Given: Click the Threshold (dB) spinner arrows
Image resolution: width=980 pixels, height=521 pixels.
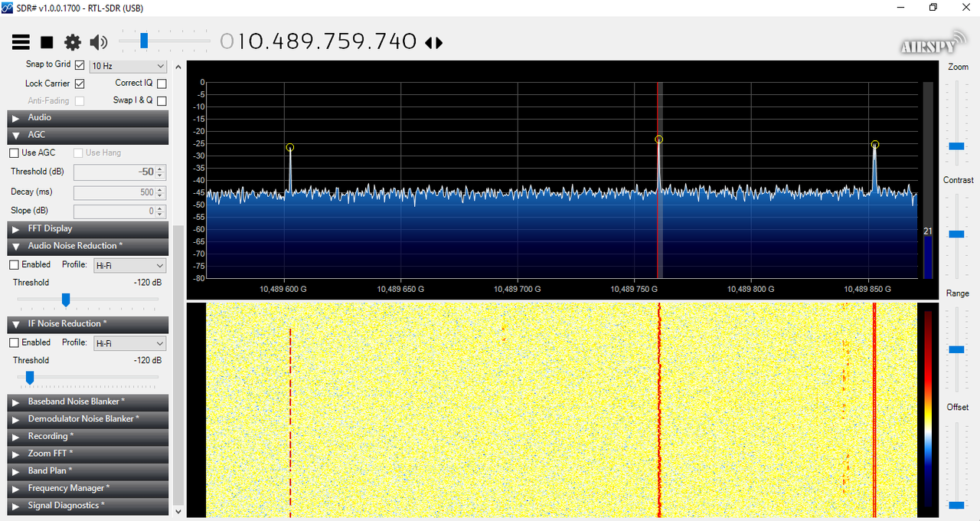Looking at the screenshot, I should tap(161, 172).
